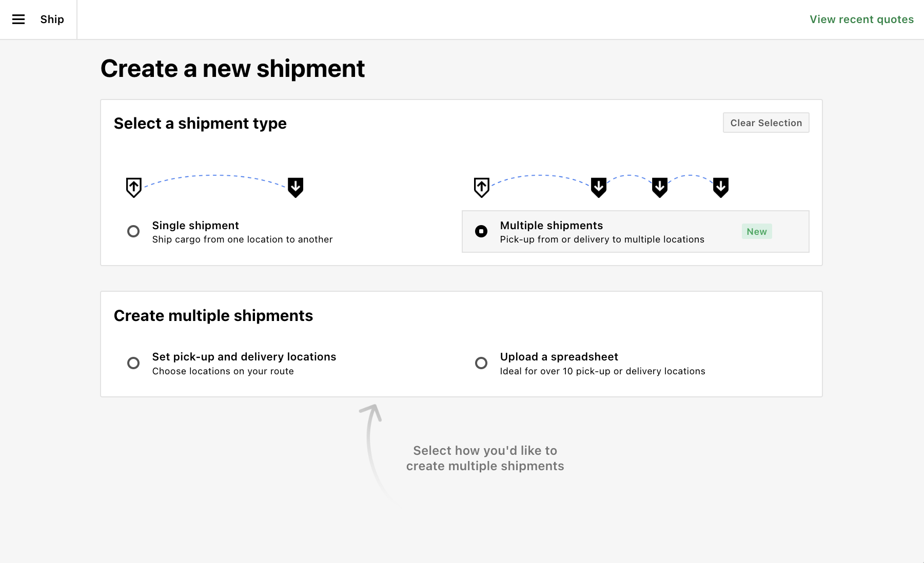This screenshot has width=924, height=563.
Task: Choose the Upload a spreadsheet radio option
Action: tap(481, 363)
